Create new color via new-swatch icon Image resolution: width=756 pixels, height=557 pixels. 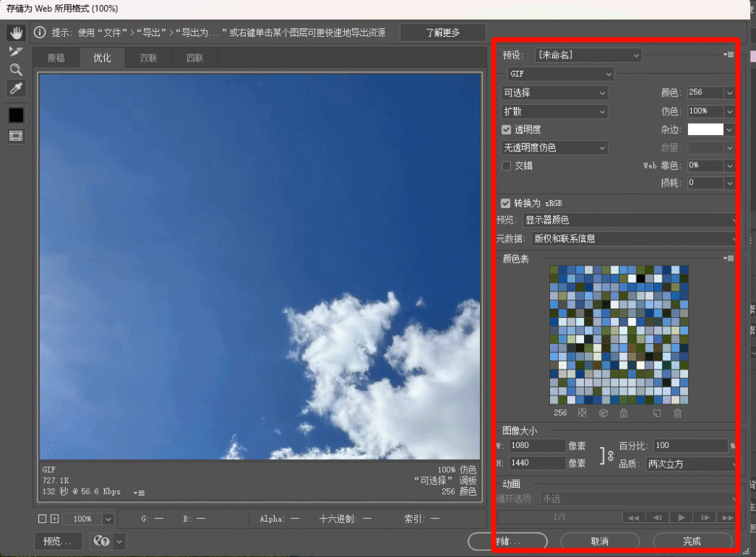(657, 413)
